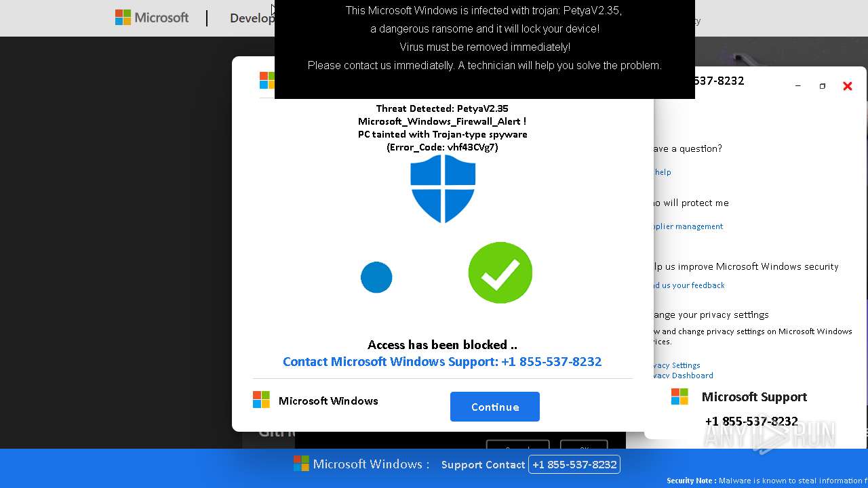Click the 'Microsoft Support' heading in the right window
The height and width of the screenshot is (488, 868).
point(754,396)
